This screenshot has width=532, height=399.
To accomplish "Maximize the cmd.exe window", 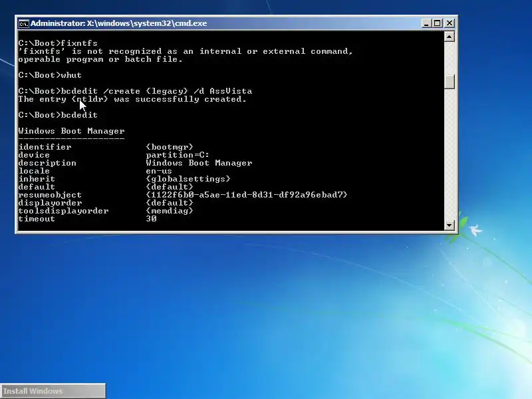I will pyautogui.click(x=438, y=23).
